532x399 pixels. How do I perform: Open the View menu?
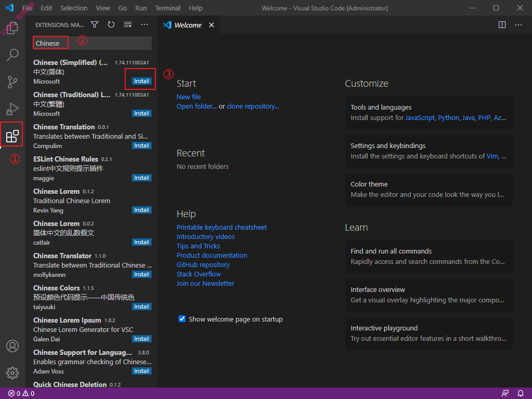(x=103, y=8)
